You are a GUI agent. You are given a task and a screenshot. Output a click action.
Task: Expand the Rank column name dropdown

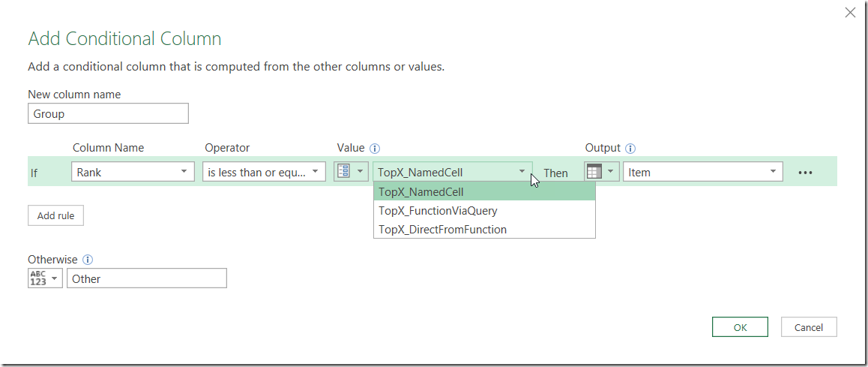(x=133, y=172)
